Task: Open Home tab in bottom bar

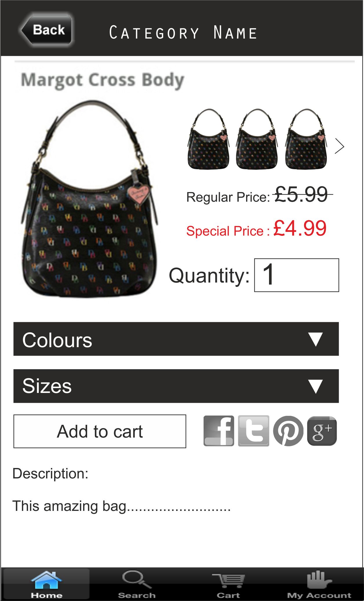Action: (46, 584)
